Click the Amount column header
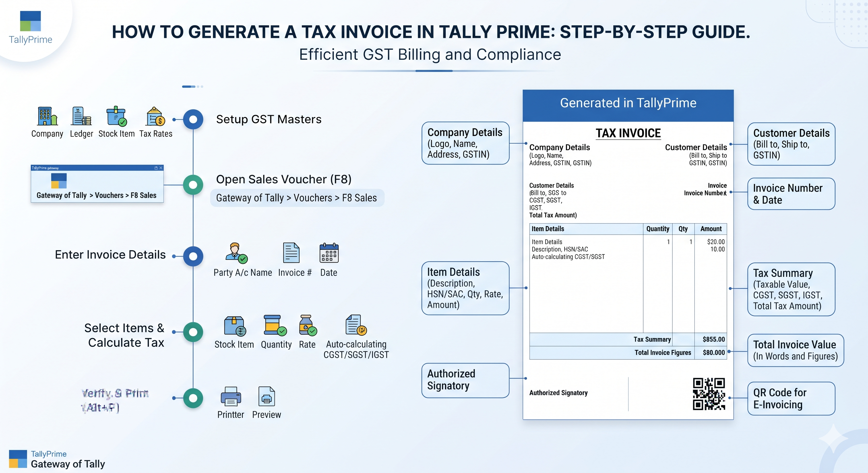The image size is (868, 473). click(x=711, y=229)
